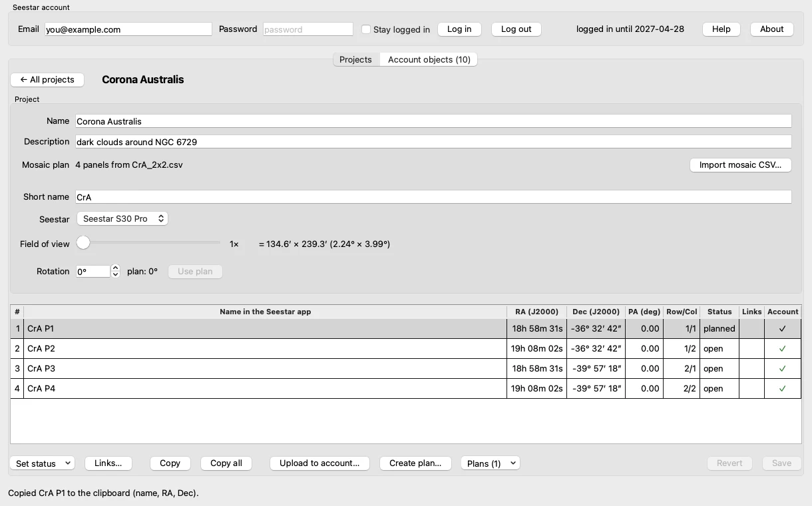The height and width of the screenshot is (506, 812).
Task: Open the Plans (1) dropdown
Action: 490,463
